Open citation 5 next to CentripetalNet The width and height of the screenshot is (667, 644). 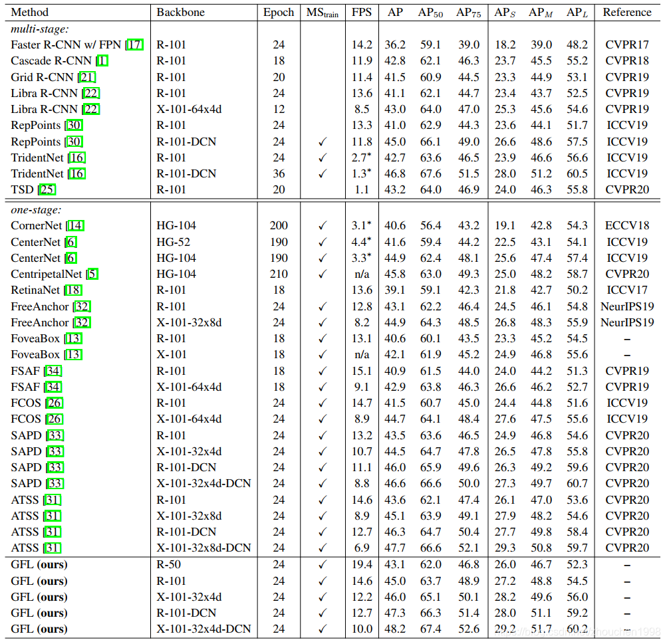(x=92, y=274)
